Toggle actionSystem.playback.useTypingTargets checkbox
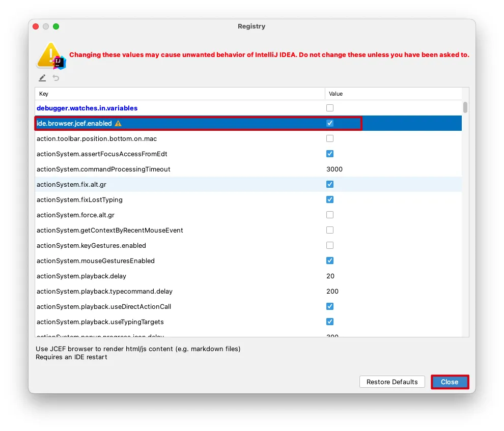The width and height of the screenshot is (504, 431). coord(330,322)
